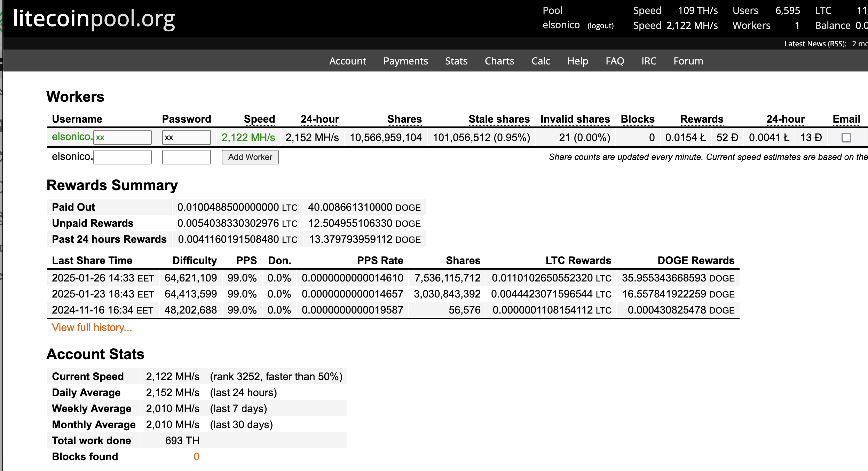Open the IRC page

pos(649,61)
